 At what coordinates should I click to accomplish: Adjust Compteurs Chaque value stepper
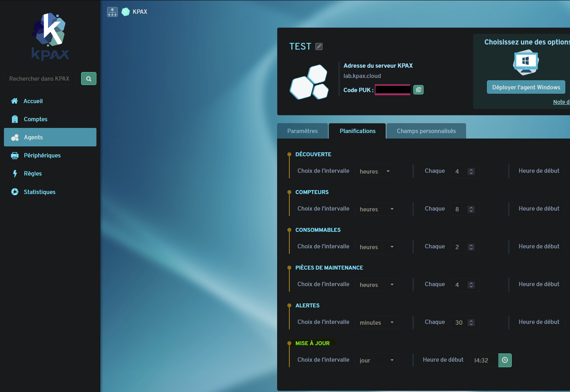(471, 209)
